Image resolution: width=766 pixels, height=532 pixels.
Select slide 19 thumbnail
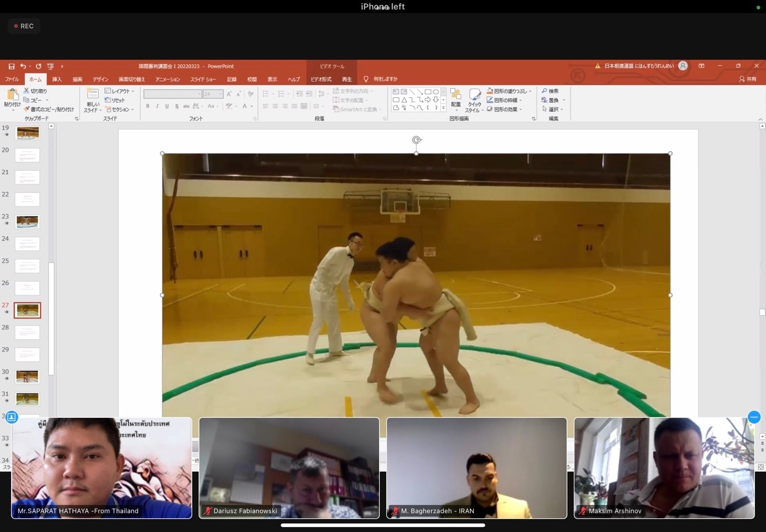[27, 133]
